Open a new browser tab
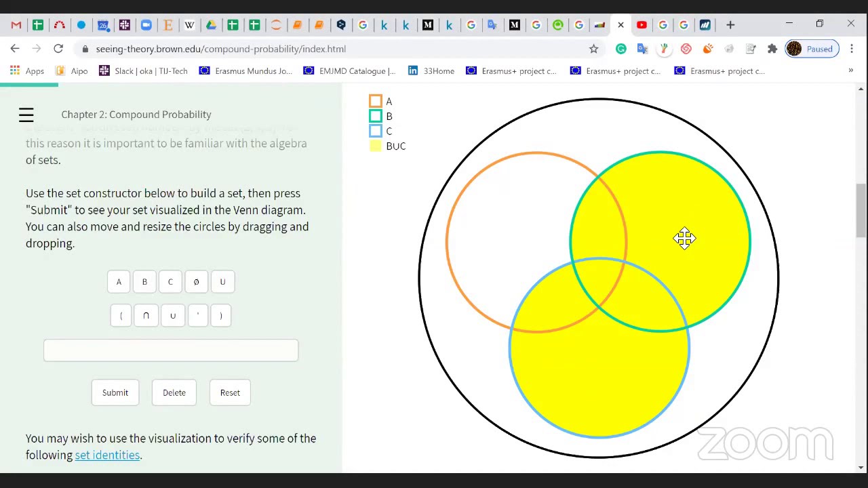 pyautogui.click(x=730, y=25)
